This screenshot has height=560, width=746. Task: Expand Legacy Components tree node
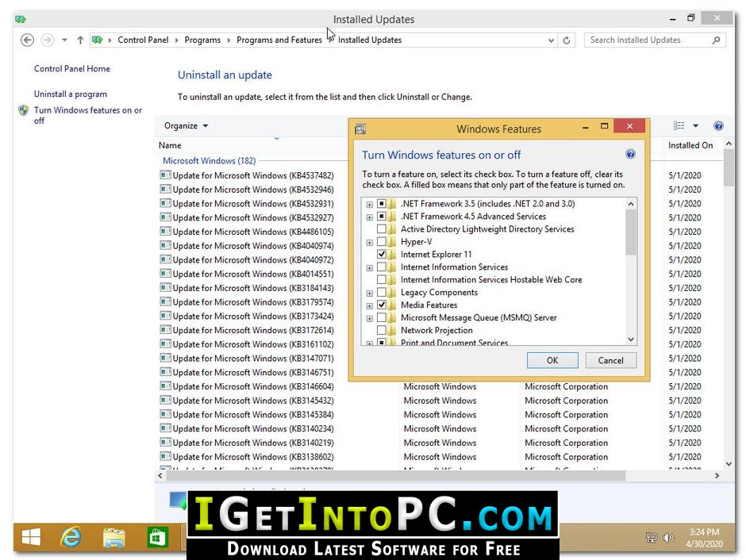click(x=370, y=293)
